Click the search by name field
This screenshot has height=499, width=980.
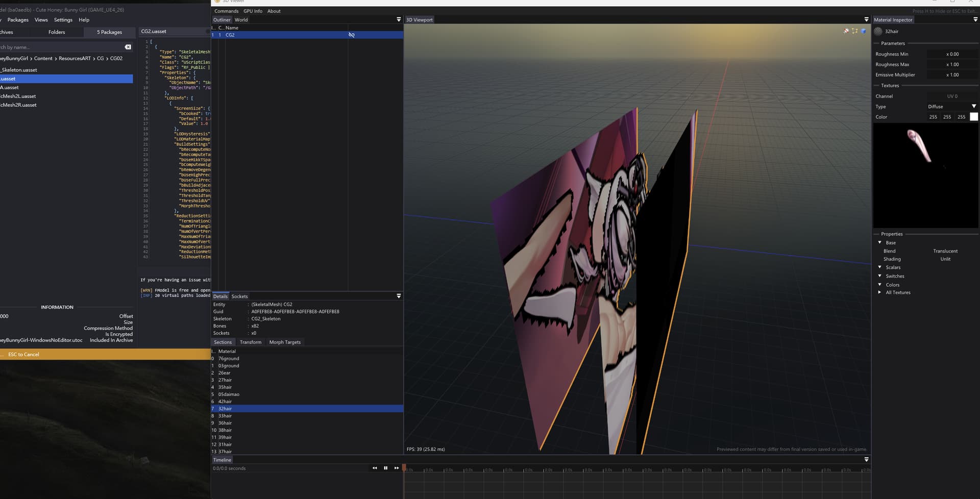point(61,47)
